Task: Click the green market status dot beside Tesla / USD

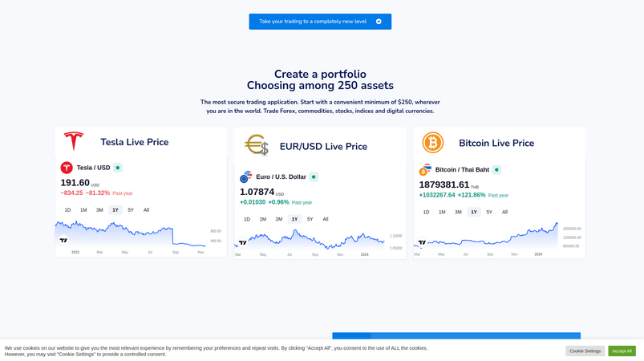Action: [x=118, y=168]
